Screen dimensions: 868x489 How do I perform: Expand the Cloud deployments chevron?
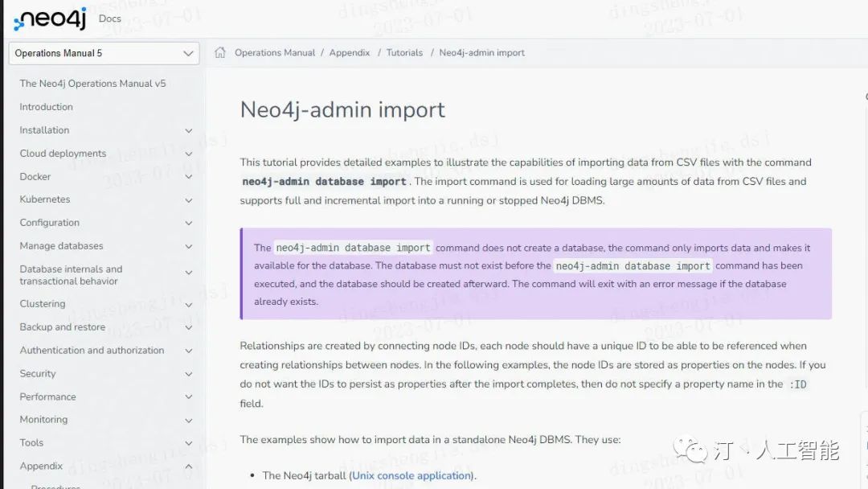pyautogui.click(x=189, y=154)
